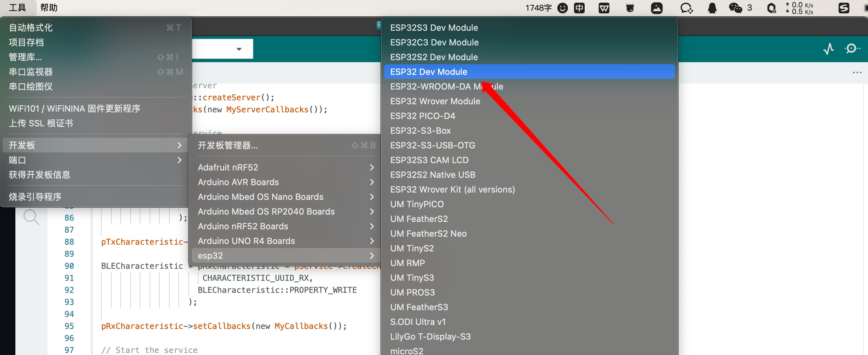Select ESP32S2 Dev Module board
The image size is (868, 355).
tap(529, 57)
